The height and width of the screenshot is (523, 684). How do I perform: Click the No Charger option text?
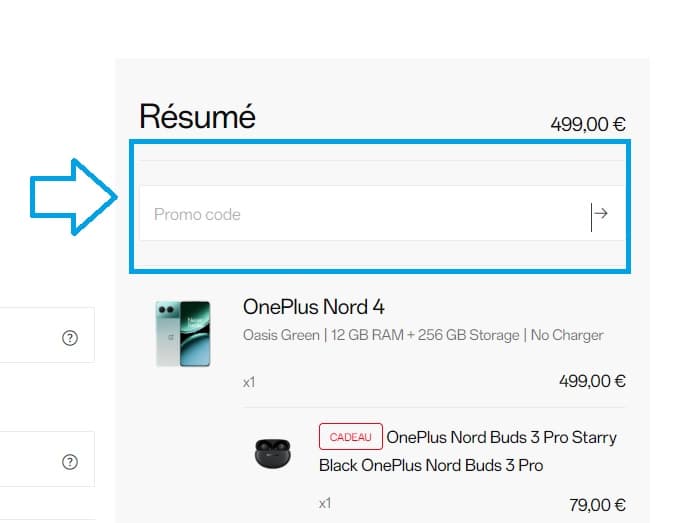[568, 335]
